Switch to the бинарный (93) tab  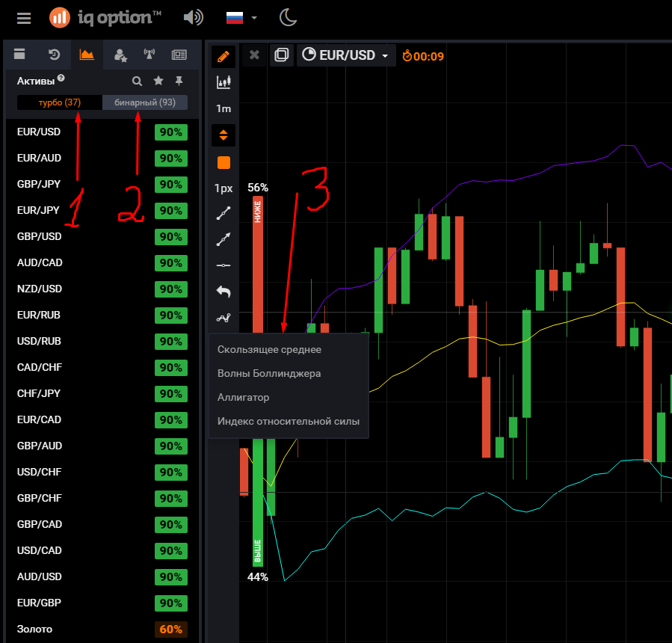145,102
